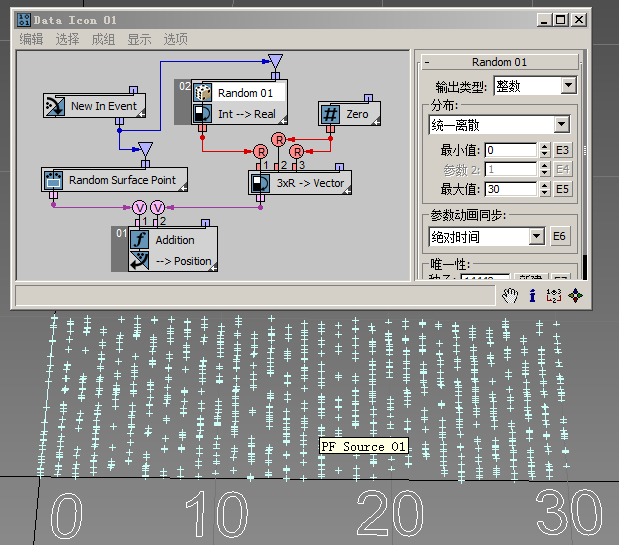Click the E5 button
Image resolution: width=619 pixels, height=545 pixels.
coord(562,189)
